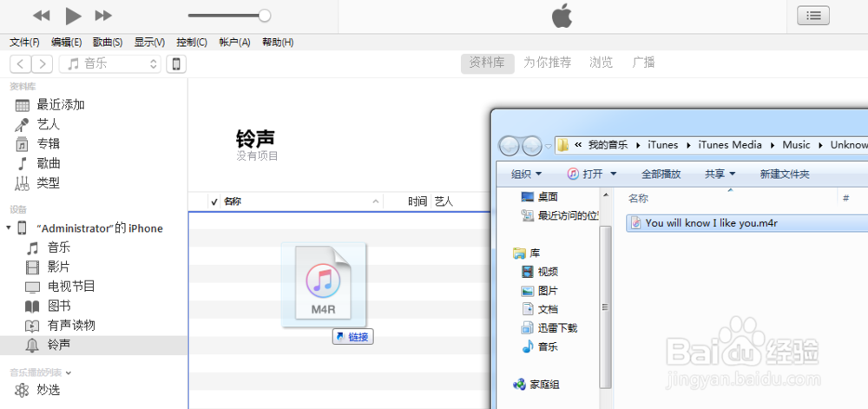Open the 文件(F) menu

pyautogui.click(x=25, y=42)
